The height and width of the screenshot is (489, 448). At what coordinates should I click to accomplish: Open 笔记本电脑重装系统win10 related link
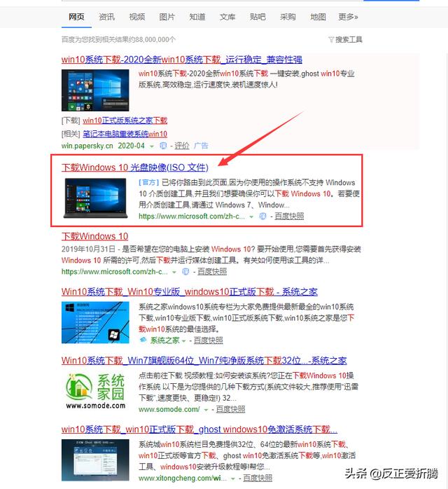point(125,134)
